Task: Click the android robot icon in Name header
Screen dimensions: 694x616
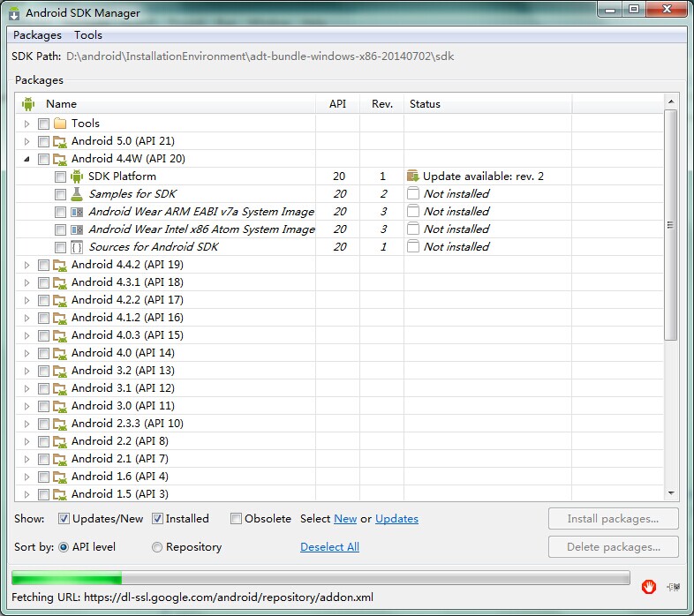Action: [28, 104]
